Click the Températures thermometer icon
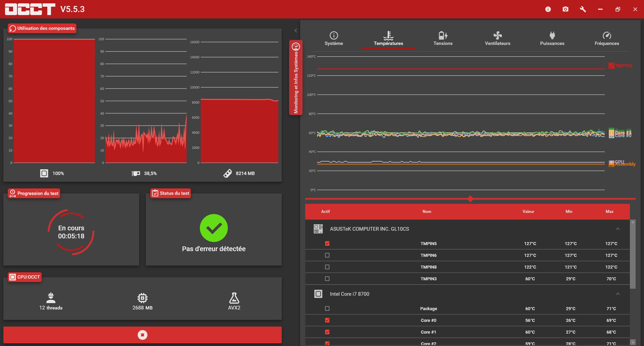Screen dimensions: 644x346 coord(388,35)
